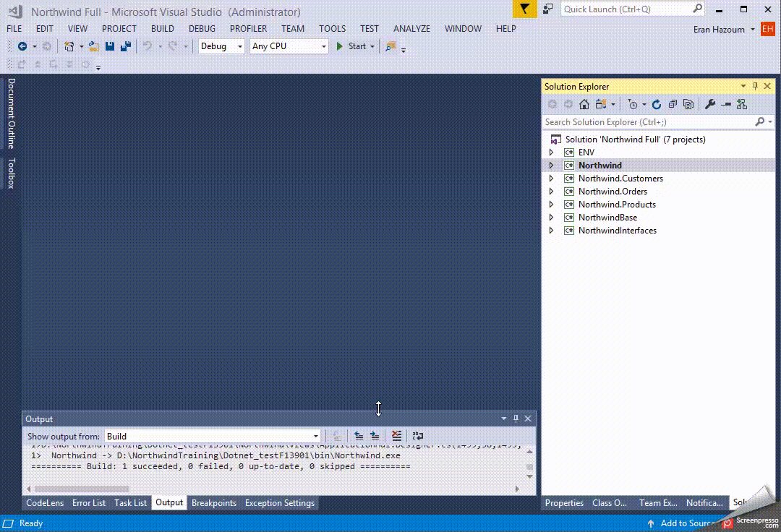This screenshot has height=532, width=781.
Task: Click the Pending Changes Filter clock icon
Action: click(x=632, y=104)
